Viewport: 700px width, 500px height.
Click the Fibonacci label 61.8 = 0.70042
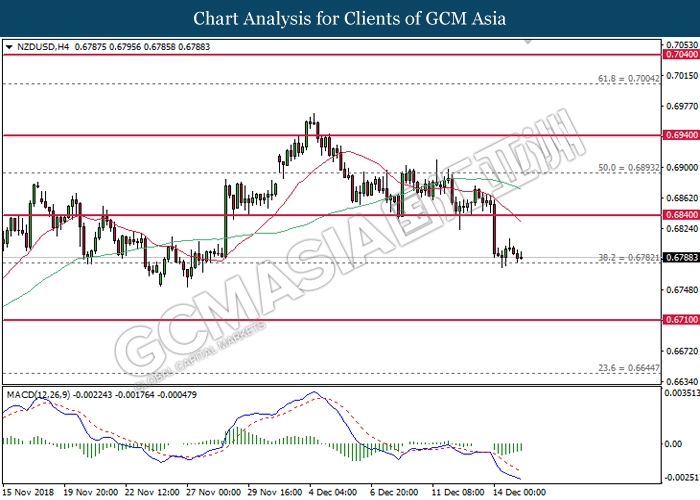coord(629,79)
